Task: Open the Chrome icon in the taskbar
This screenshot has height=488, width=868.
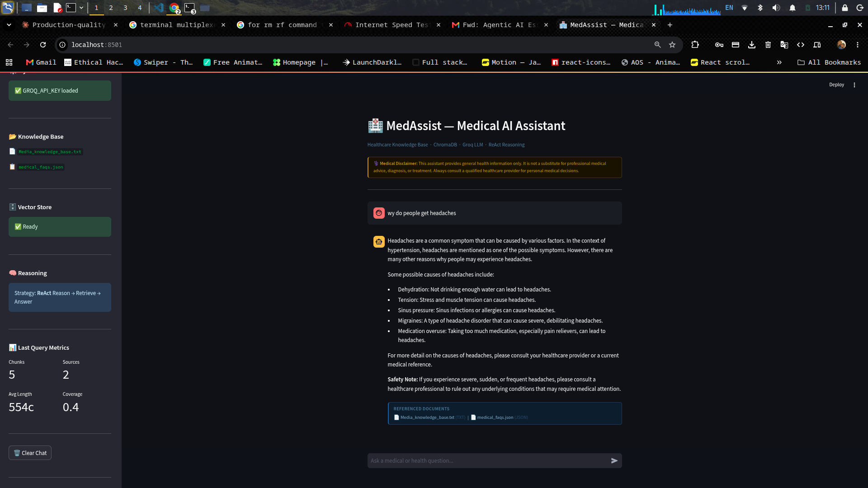Action: click(174, 8)
